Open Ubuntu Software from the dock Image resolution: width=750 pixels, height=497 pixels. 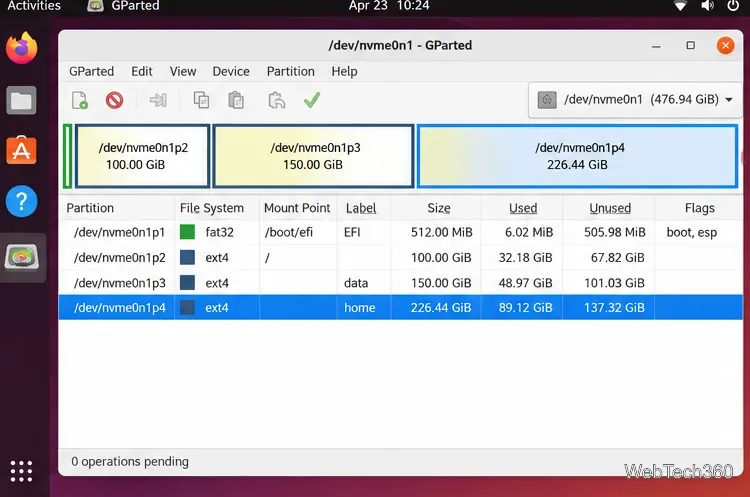22,151
